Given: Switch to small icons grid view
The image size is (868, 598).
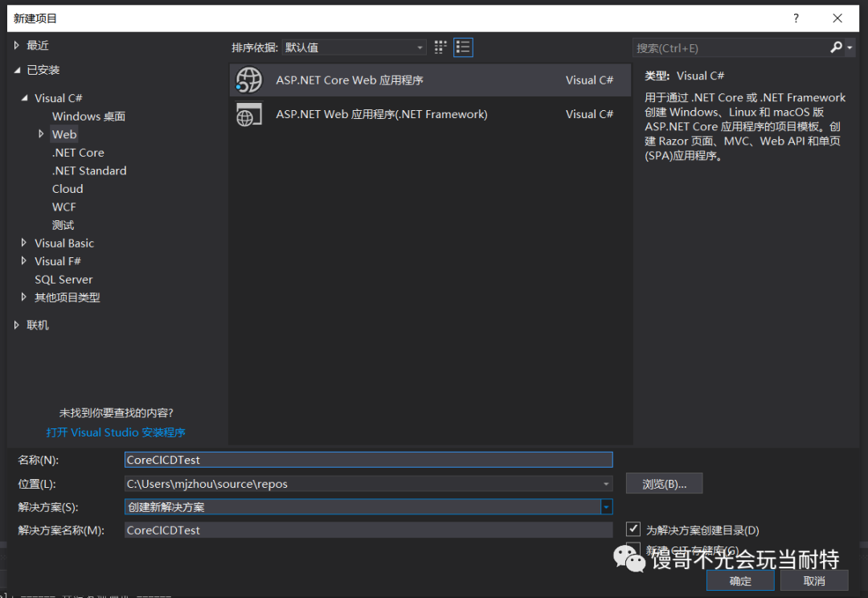Looking at the screenshot, I should coord(440,47).
